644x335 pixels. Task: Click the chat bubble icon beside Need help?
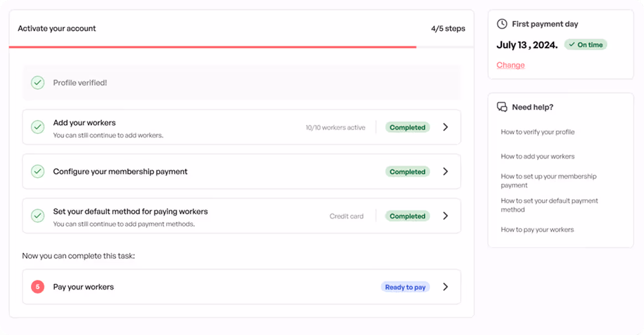502,107
